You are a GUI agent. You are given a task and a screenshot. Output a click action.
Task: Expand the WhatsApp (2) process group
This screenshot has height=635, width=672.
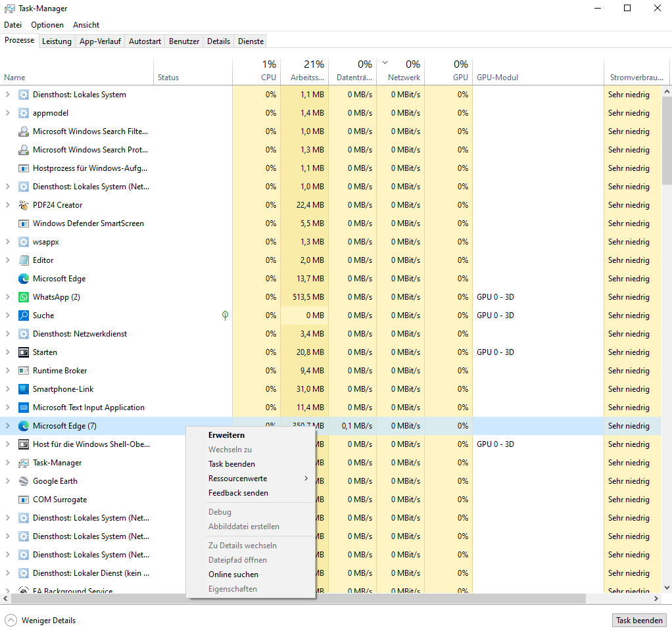7,297
